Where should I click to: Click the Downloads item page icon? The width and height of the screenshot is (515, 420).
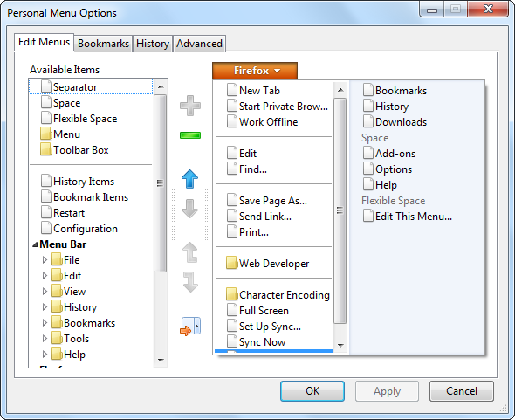(368, 121)
